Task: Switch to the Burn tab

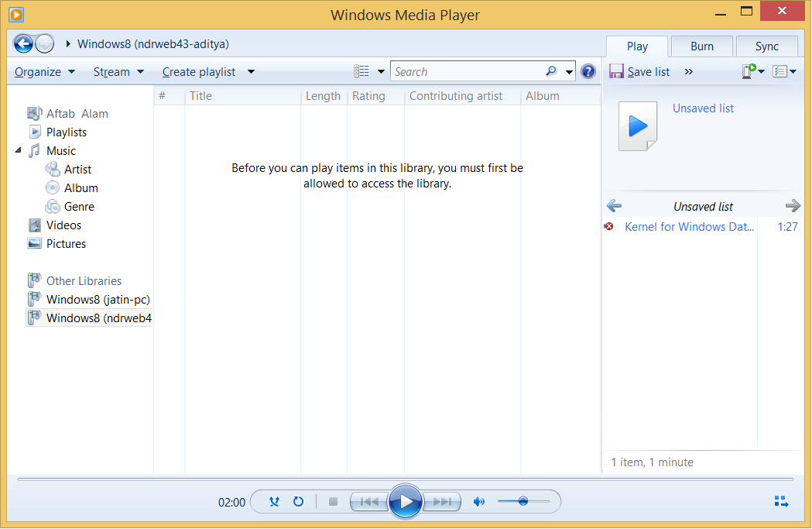Action: [x=701, y=46]
